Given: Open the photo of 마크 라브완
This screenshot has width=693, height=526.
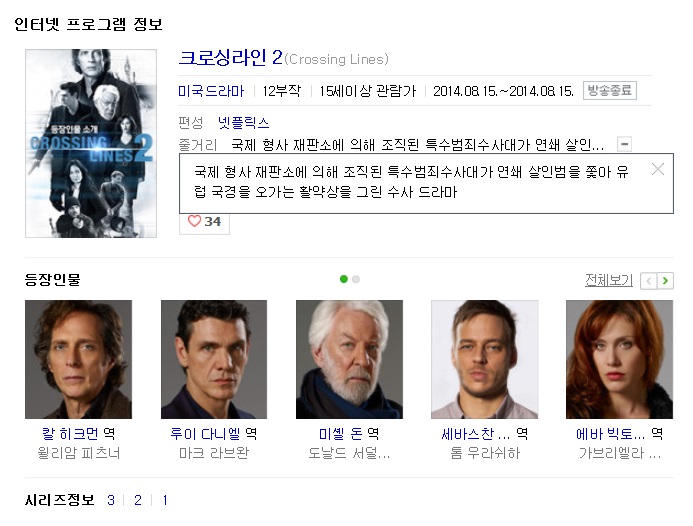Looking at the screenshot, I should pyautogui.click(x=214, y=359).
